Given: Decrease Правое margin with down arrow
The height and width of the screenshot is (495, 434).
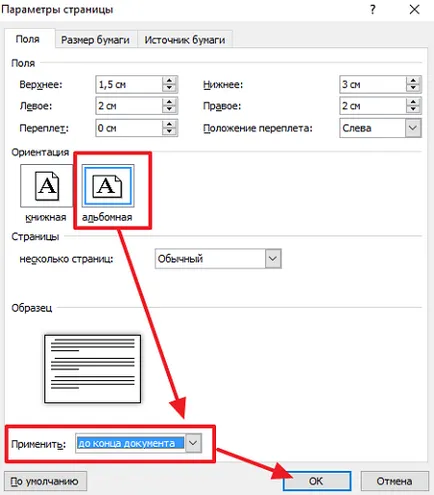Looking at the screenshot, I should (413, 110).
